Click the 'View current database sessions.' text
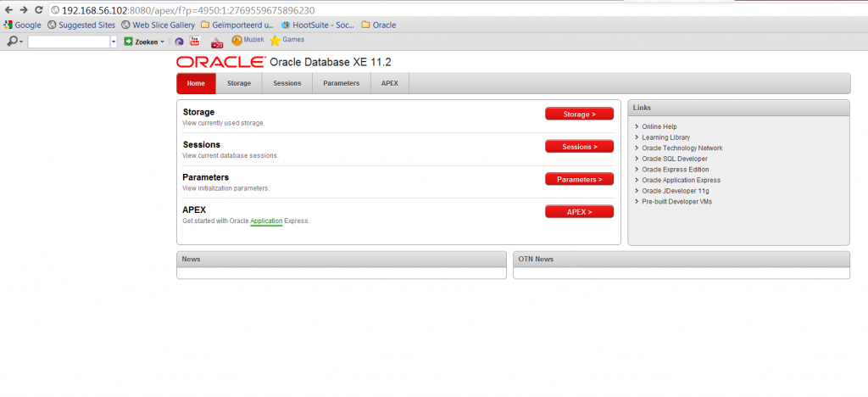 [x=231, y=155]
